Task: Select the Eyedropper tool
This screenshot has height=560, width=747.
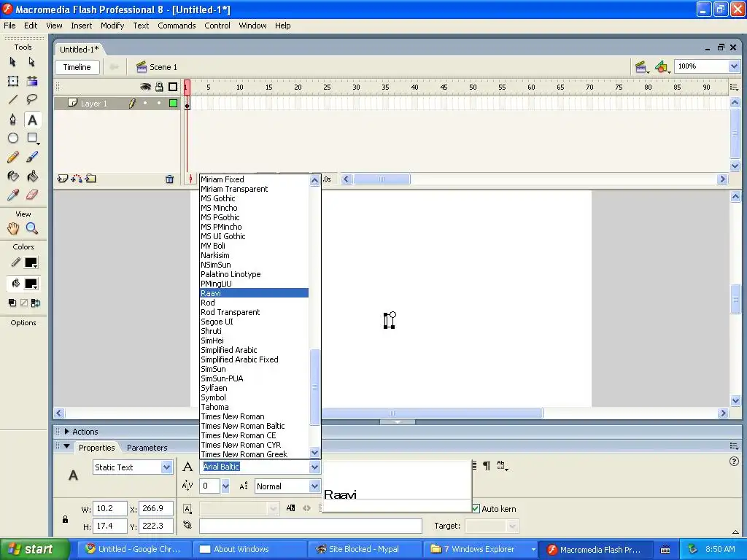Action: click(13, 195)
